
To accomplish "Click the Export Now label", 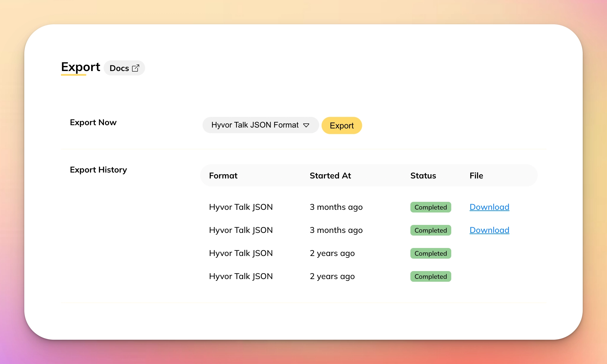I will pos(93,123).
